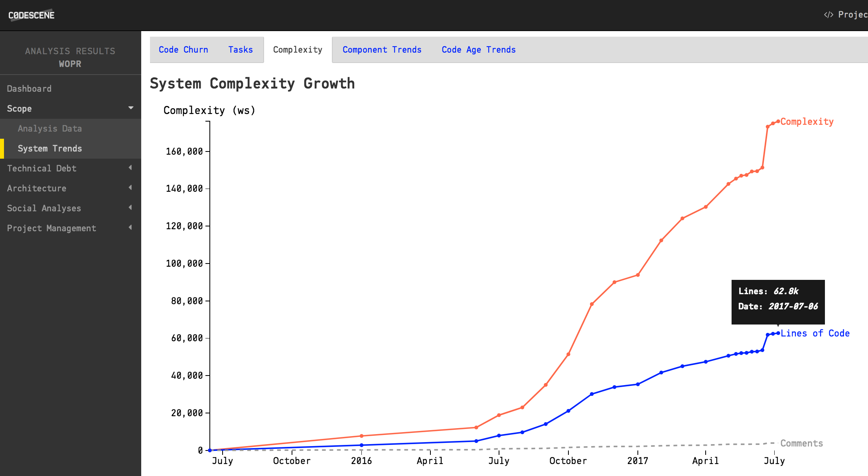This screenshot has height=476, width=868.
Task: Click the Complexity line endpoint marker
Action: tap(777, 121)
